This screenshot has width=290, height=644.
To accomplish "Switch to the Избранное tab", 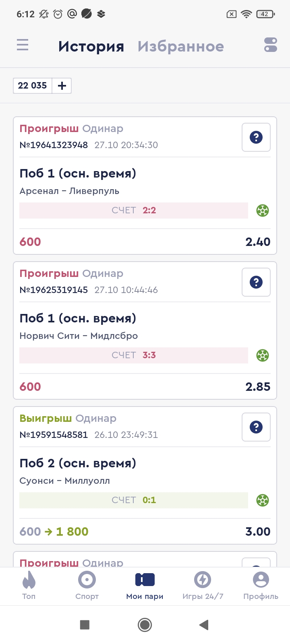I will point(180,47).
